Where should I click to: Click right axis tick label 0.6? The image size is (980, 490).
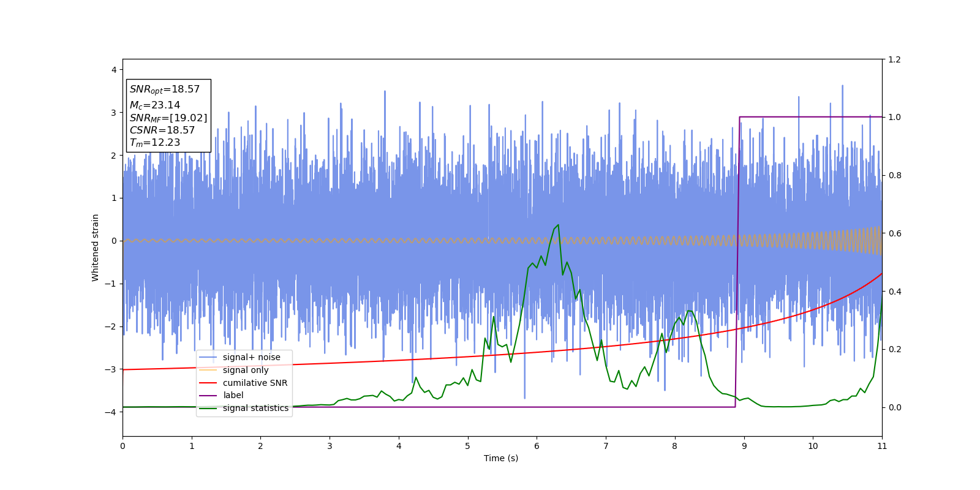(894, 233)
